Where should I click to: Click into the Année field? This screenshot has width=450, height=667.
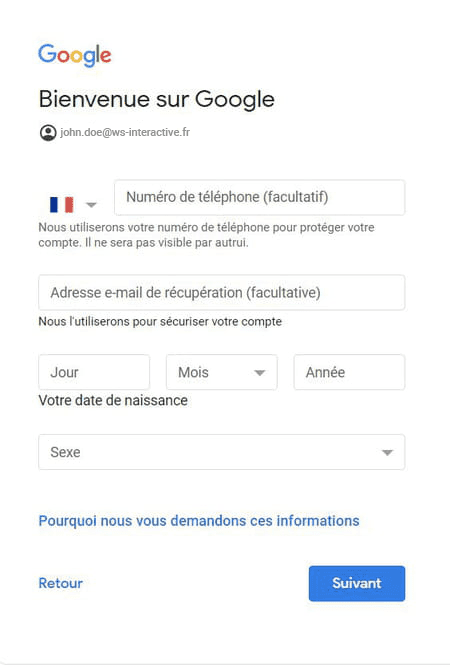coord(349,372)
